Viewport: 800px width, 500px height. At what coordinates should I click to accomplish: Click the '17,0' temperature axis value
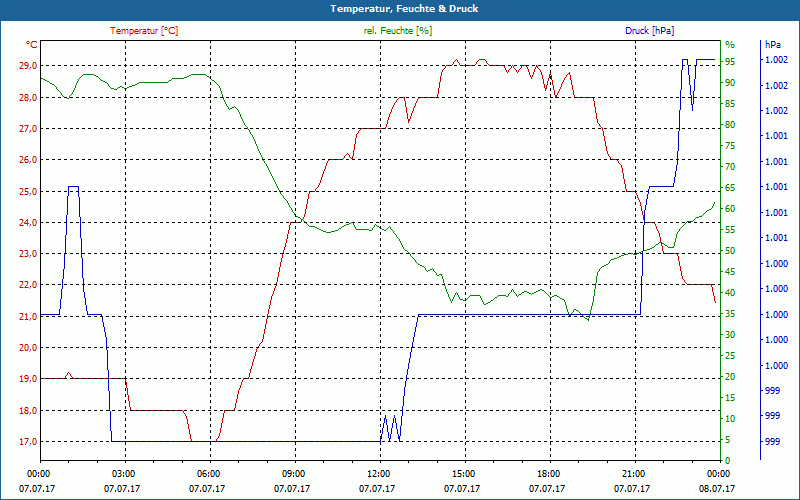coord(29,441)
